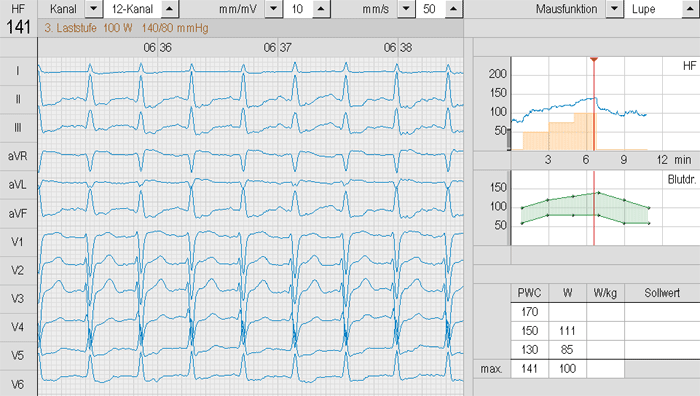
Task: Select the lead I channel label
Action: (x=18, y=71)
